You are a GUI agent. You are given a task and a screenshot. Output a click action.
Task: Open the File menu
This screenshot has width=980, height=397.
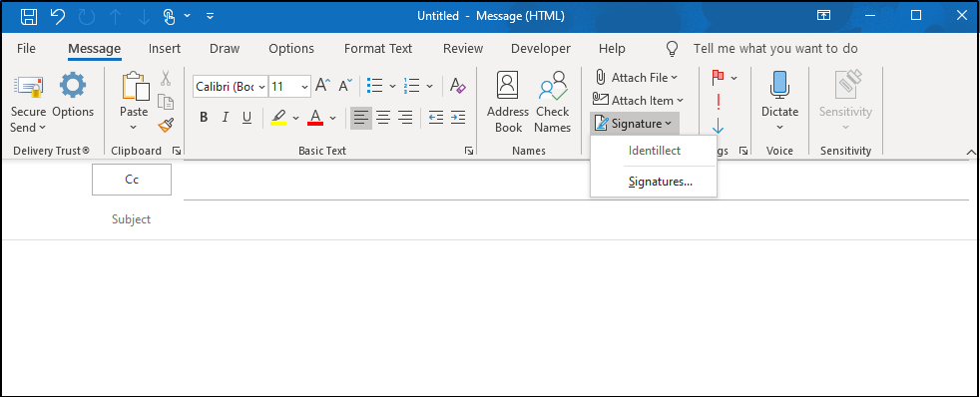click(x=26, y=49)
